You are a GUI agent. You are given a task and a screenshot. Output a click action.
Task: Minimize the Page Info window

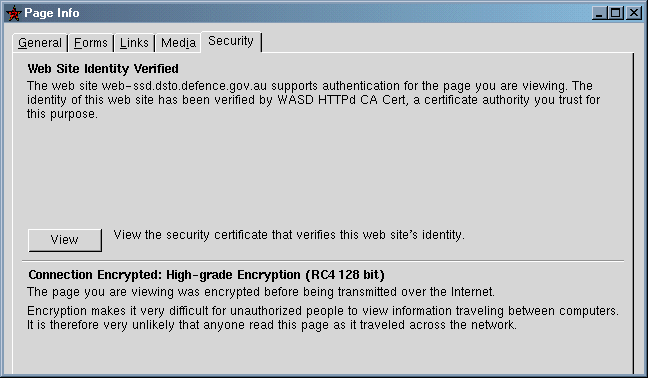click(600, 13)
